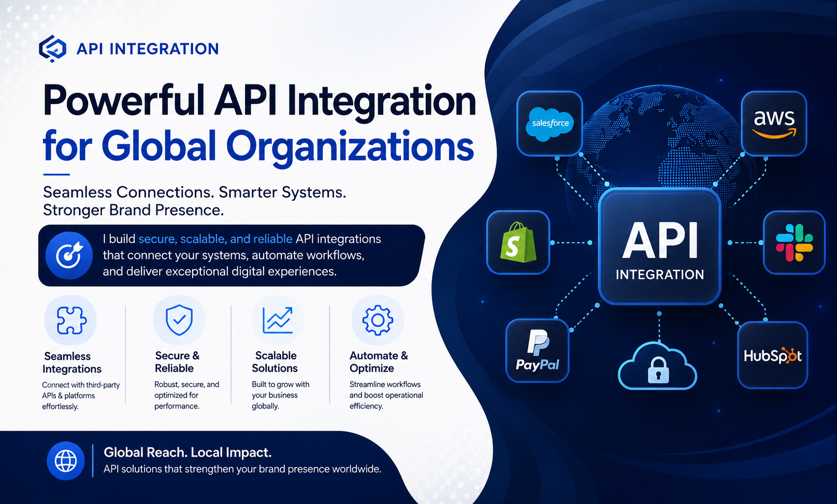Image resolution: width=837 pixels, height=504 pixels.
Task: Open the Shopify bag icon
Action: (518, 242)
